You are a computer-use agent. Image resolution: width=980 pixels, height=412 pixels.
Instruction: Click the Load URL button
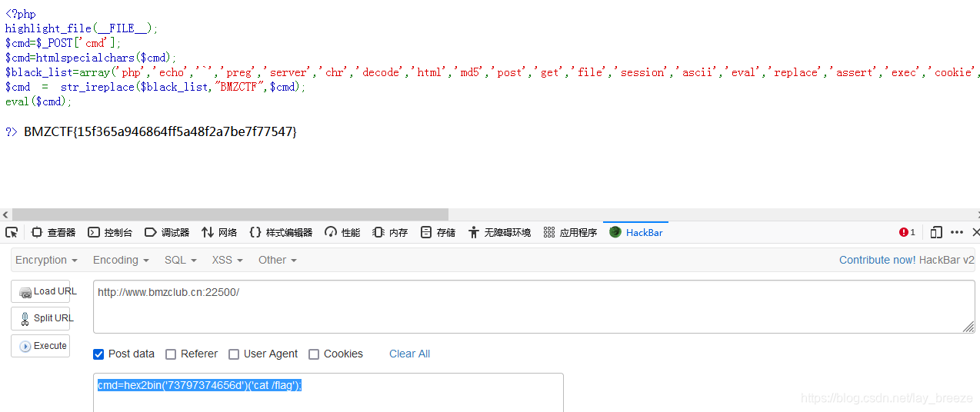40,291
